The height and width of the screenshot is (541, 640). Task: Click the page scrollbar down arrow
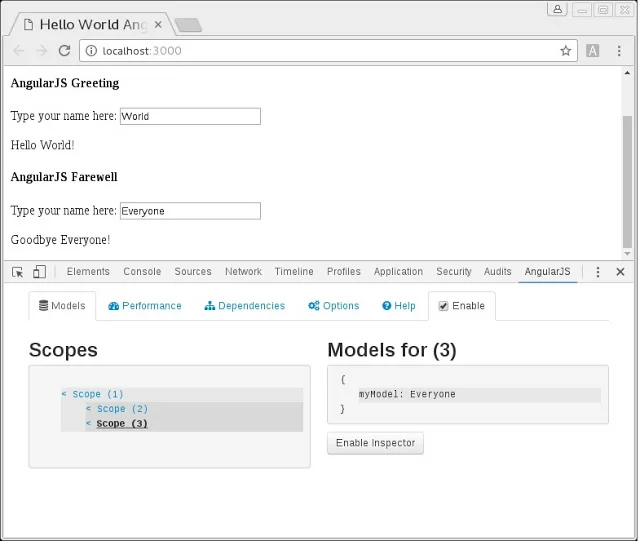click(627, 254)
